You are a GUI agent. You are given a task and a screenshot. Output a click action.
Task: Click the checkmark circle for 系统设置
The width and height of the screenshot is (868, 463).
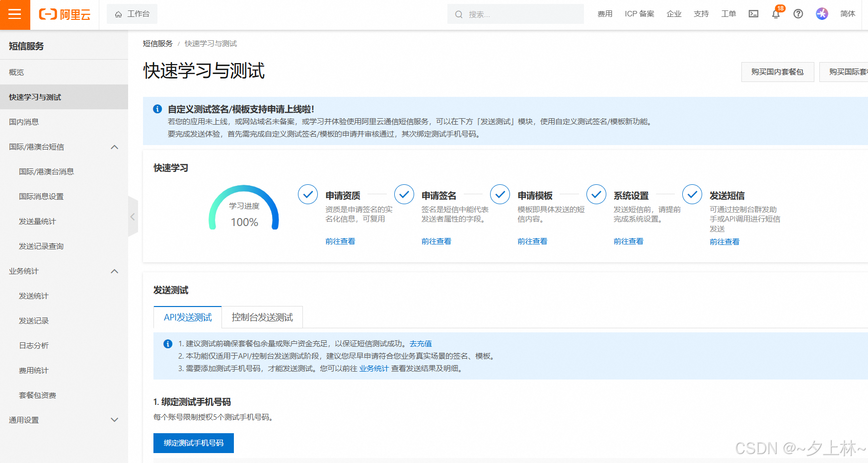[x=596, y=194]
